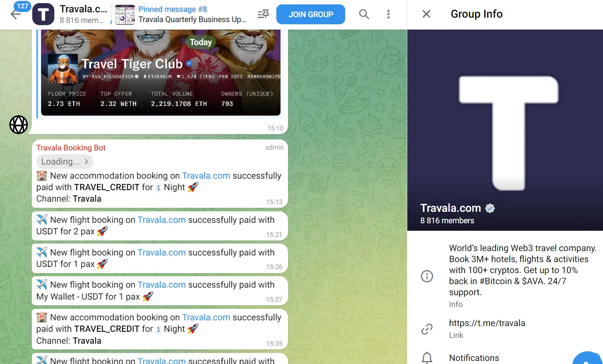This screenshot has height=364, width=603.
Task: Click the pinned message thumbnail preview
Action: (125, 15)
